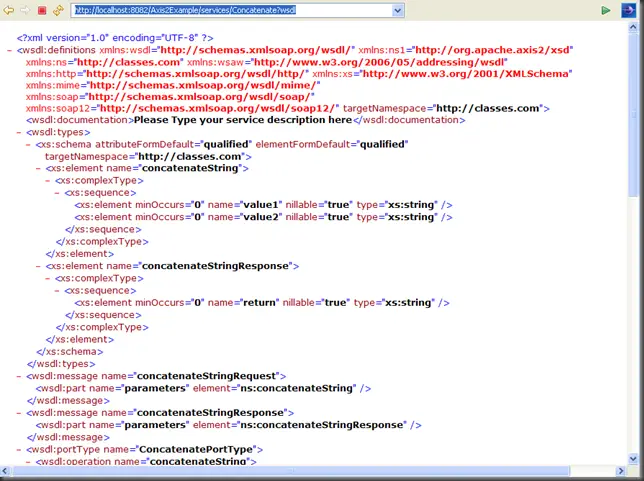This screenshot has height=481, width=644.
Task: Click the XML declaration version="1.0" line
Action: [115, 38]
